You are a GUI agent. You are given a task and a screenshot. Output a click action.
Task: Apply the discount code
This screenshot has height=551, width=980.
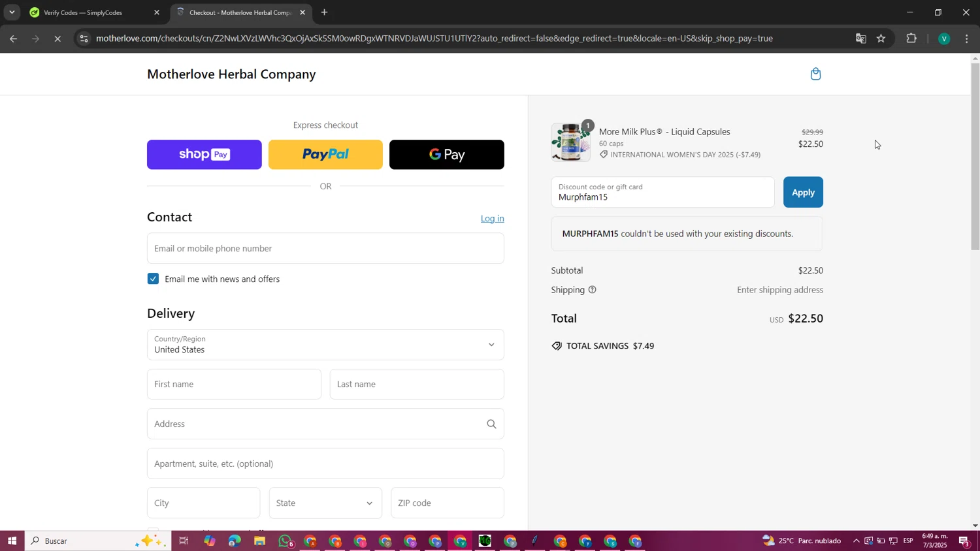click(x=803, y=192)
